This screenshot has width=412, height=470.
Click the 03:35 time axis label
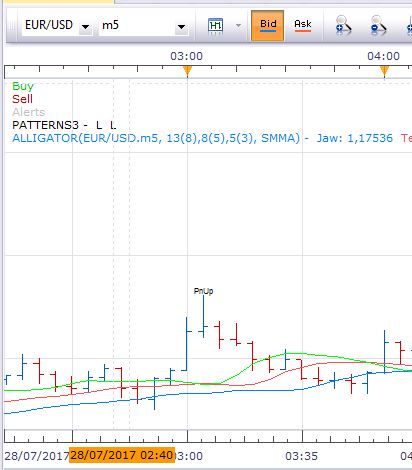tap(302, 456)
